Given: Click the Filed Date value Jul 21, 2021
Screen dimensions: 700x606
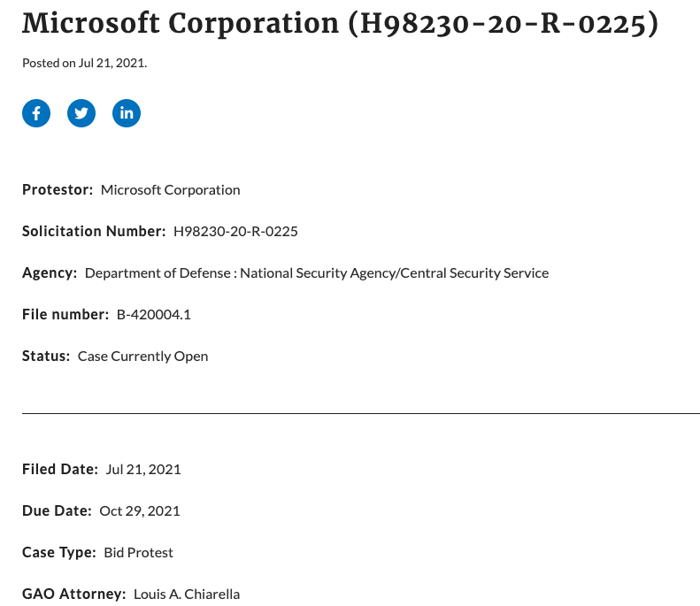Looking at the screenshot, I should click(x=143, y=470).
